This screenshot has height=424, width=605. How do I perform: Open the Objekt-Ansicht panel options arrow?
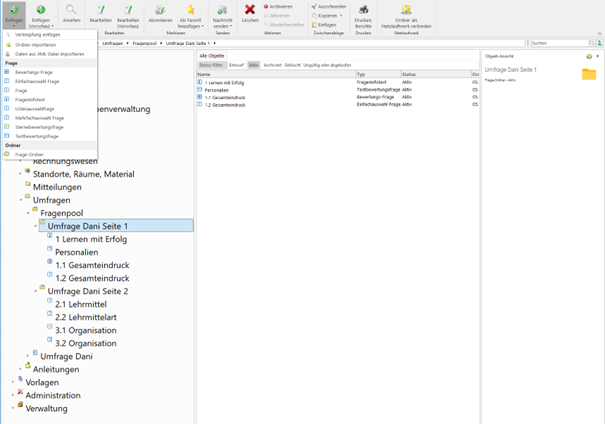pyautogui.click(x=597, y=56)
